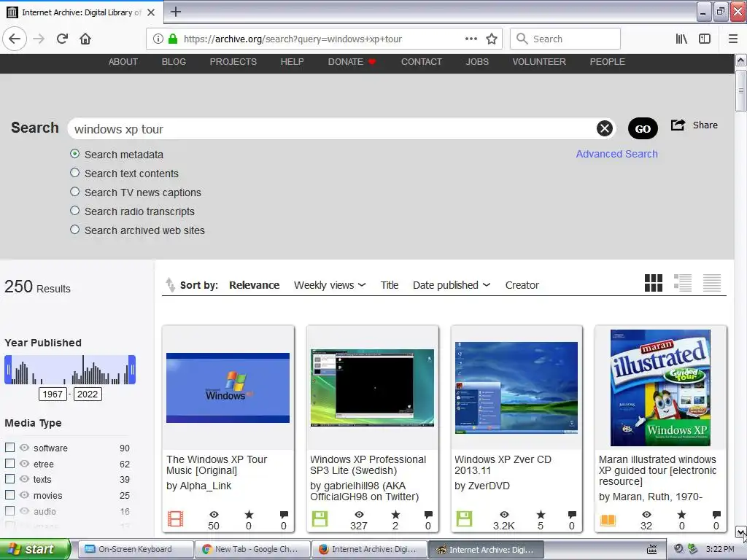Click left handle of Year Published slider
Screen dimensions: 747x560
coord(8,370)
